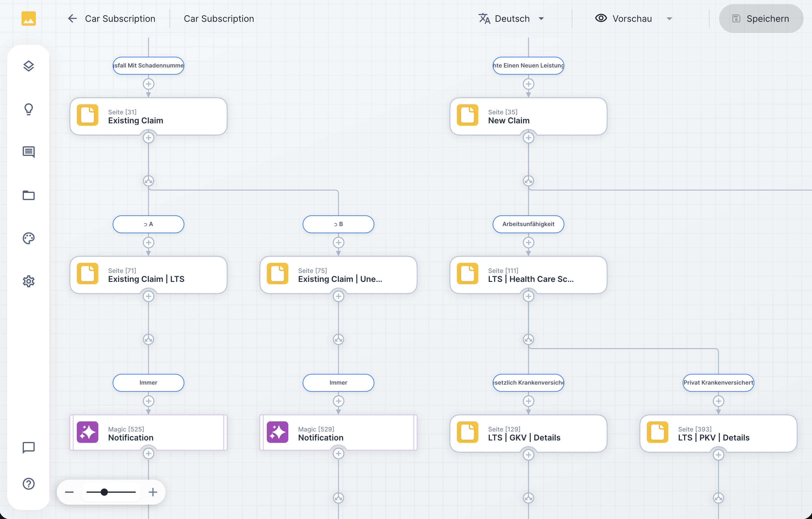Select the New Claim page node [35]
Viewport: 812px width, 519px height.
(528, 116)
